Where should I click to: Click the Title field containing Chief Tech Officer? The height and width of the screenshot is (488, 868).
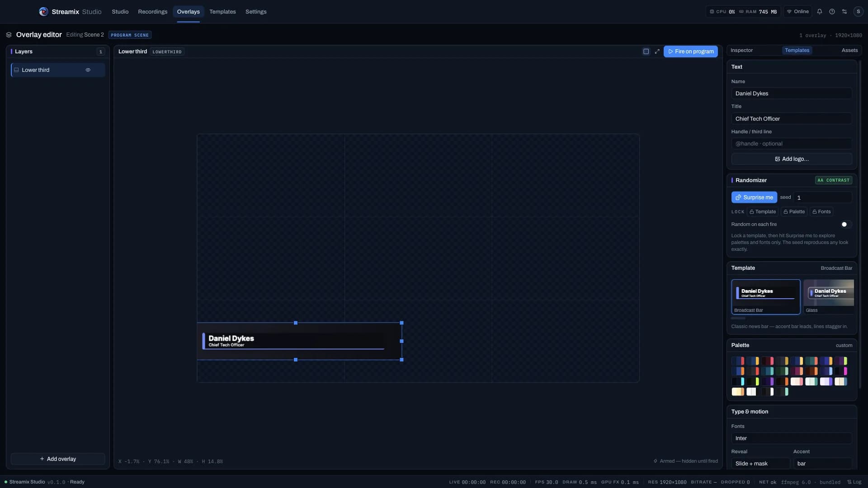coord(792,119)
